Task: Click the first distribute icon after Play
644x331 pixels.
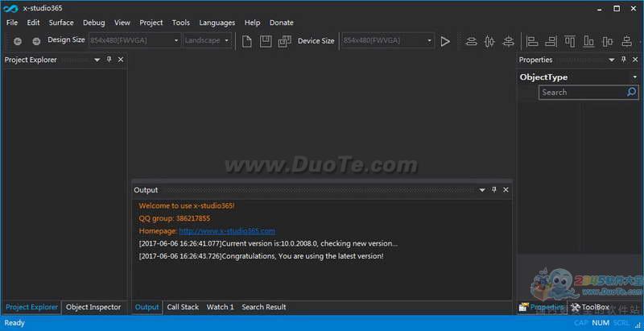Action: [x=471, y=41]
